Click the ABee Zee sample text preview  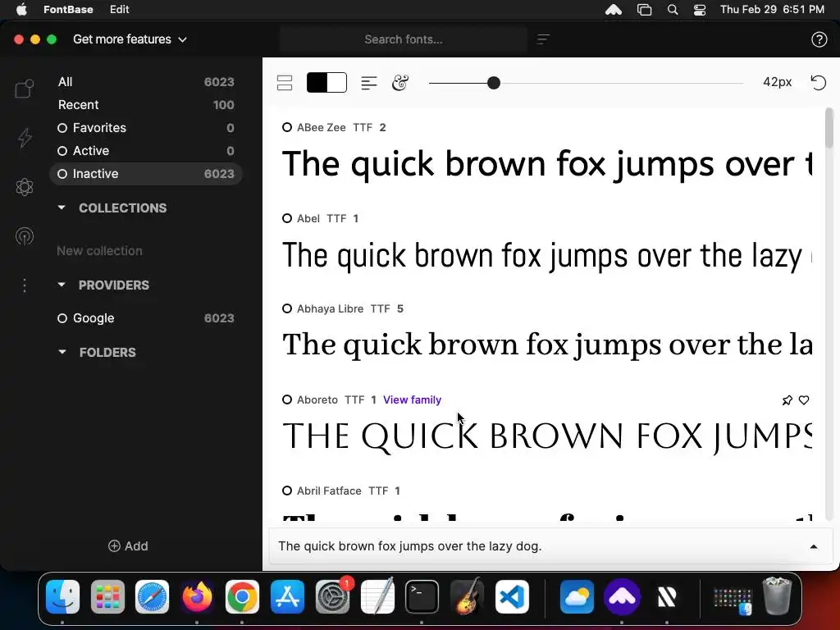pos(547,163)
